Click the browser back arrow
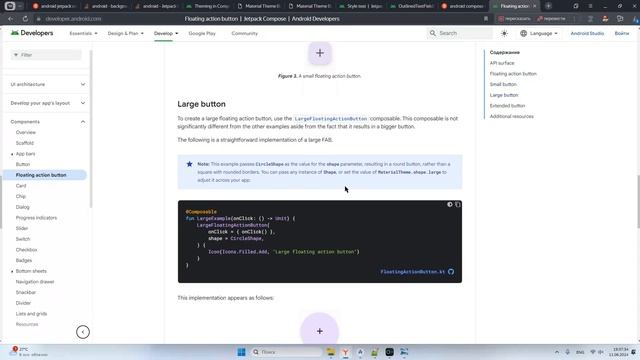Screen dimensions: 640x360 11,19
